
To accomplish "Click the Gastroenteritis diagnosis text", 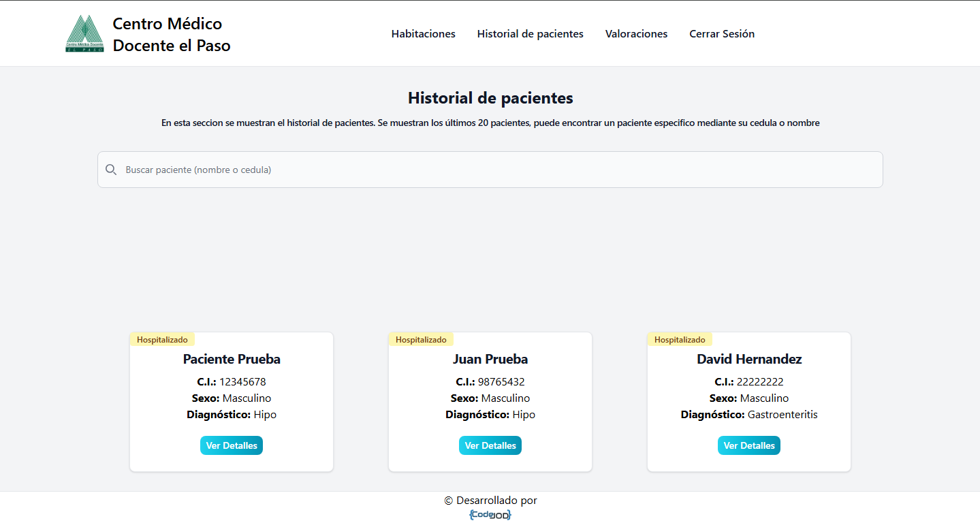I will [783, 415].
